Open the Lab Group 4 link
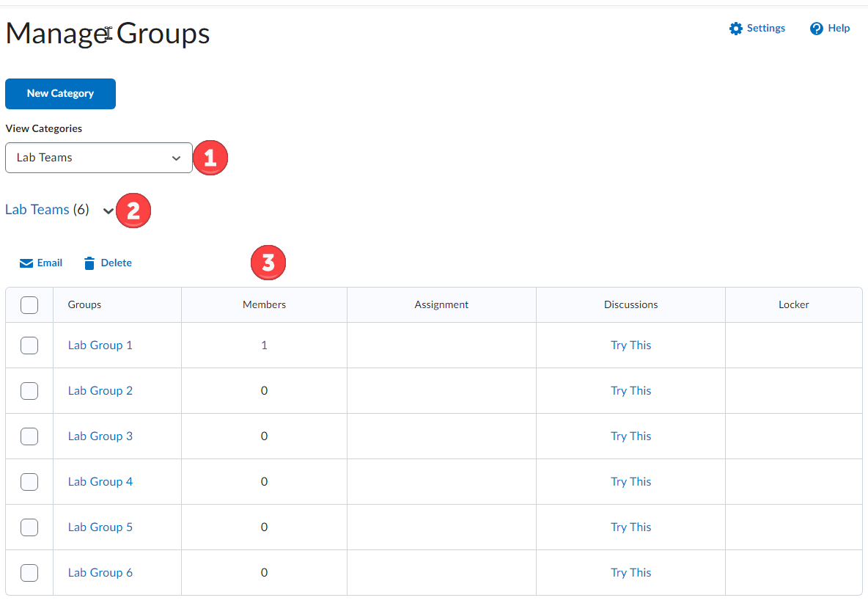This screenshot has width=868, height=603. pos(100,482)
